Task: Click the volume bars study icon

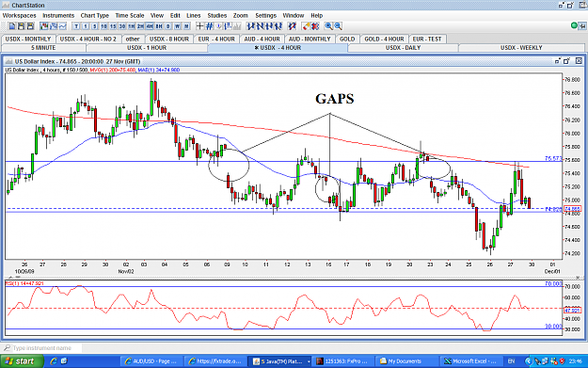Action: pos(237,26)
